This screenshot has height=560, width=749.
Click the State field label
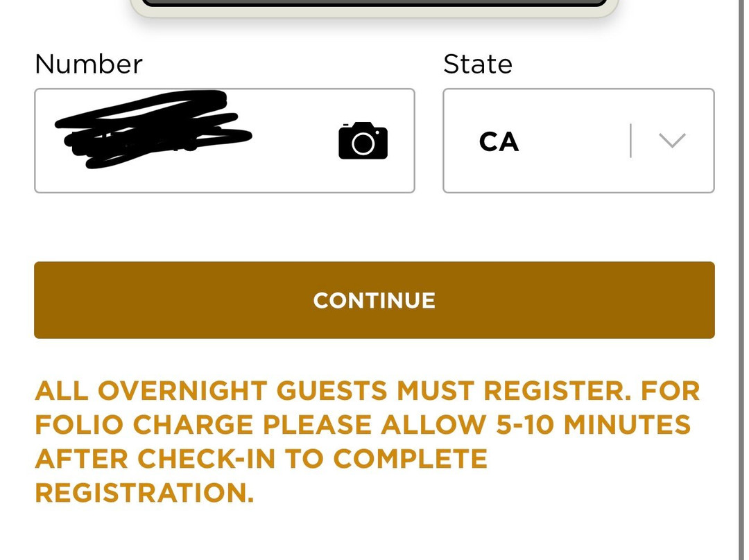click(477, 64)
